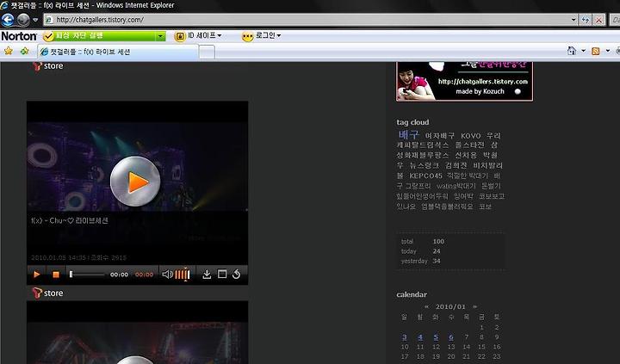Image resolution: width=620 pixels, height=364 pixels.
Task: Open the ID 세이프 dropdown menu
Action: (x=205, y=35)
